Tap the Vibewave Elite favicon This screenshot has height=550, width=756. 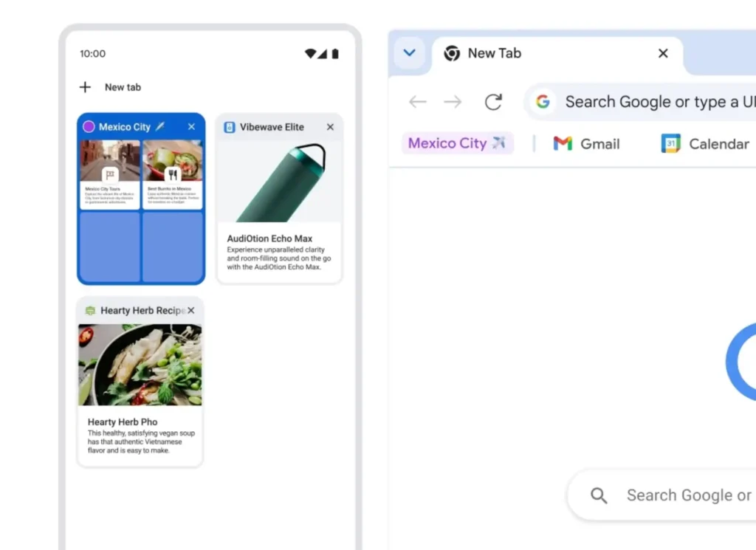click(x=230, y=127)
